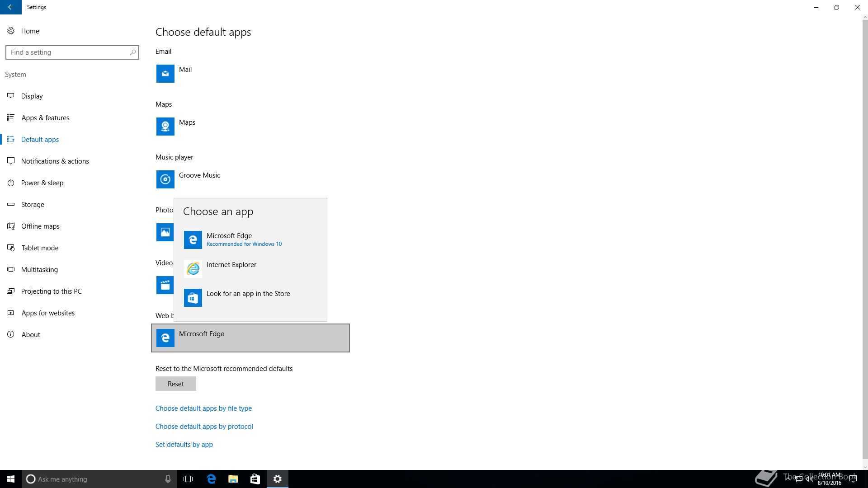
Task: Click the Cortana microphone icon
Action: [x=168, y=479]
